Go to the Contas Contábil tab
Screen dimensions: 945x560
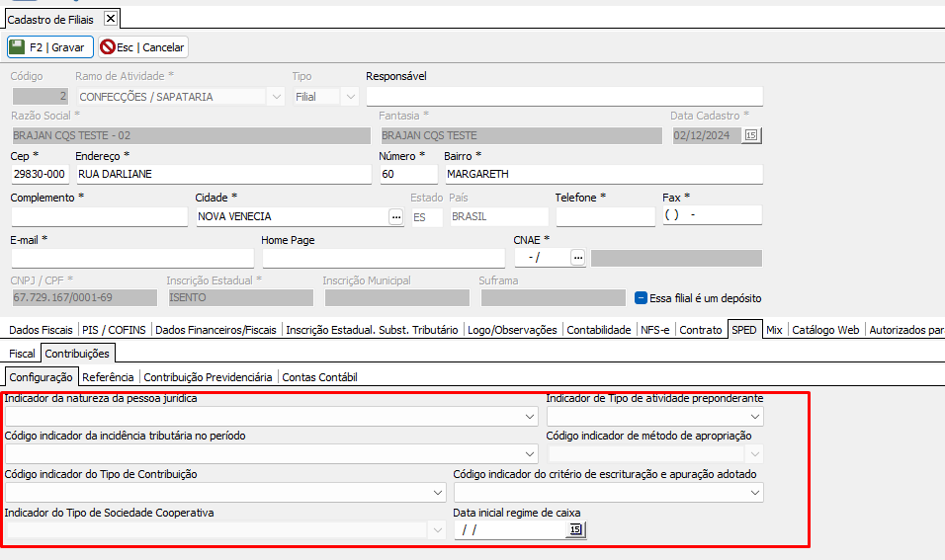coord(319,376)
